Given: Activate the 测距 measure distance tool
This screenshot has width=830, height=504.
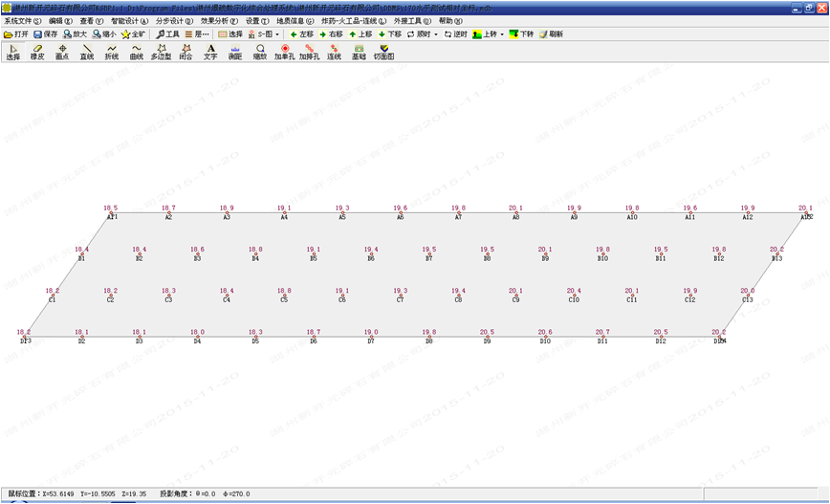Looking at the screenshot, I should [x=235, y=52].
